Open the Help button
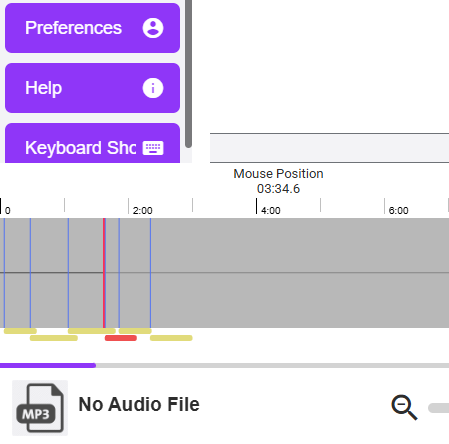This screenshot has height=444, width=449. point(92,88)
